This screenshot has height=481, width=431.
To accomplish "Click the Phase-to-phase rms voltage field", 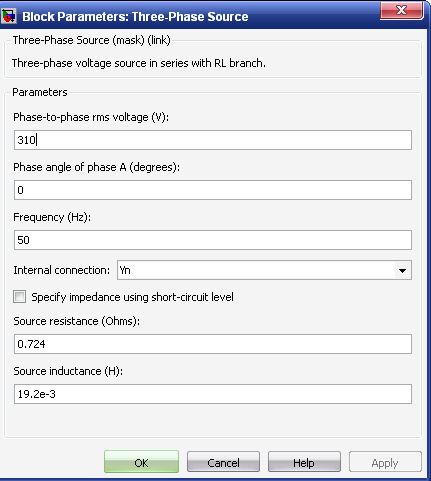I will [x=213, y=140].
